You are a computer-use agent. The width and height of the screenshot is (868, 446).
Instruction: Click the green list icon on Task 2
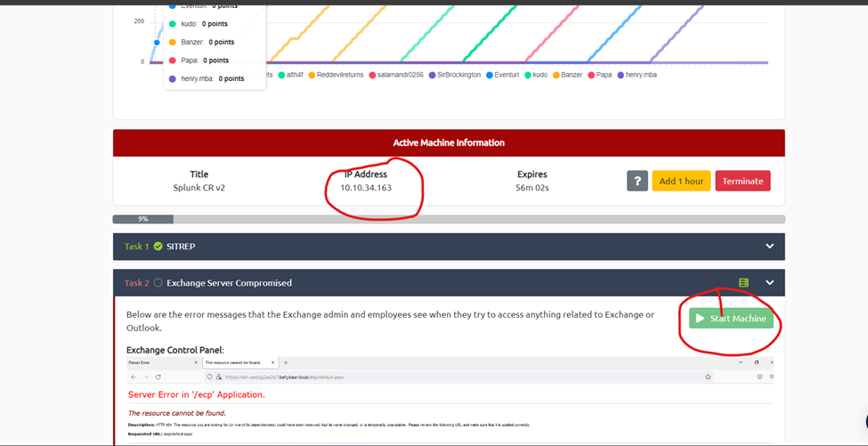[743, 283]
